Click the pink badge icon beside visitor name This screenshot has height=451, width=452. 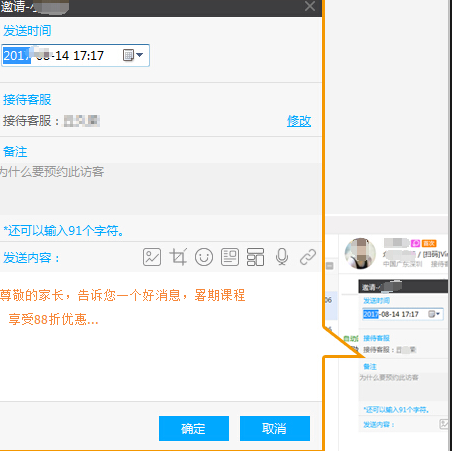click(x=415, y=243)
